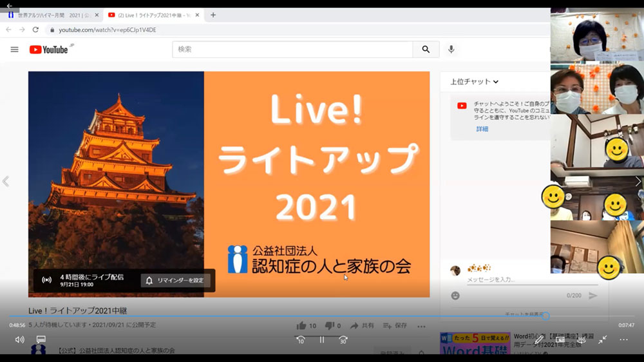Skip back 10 seconds

301,340
